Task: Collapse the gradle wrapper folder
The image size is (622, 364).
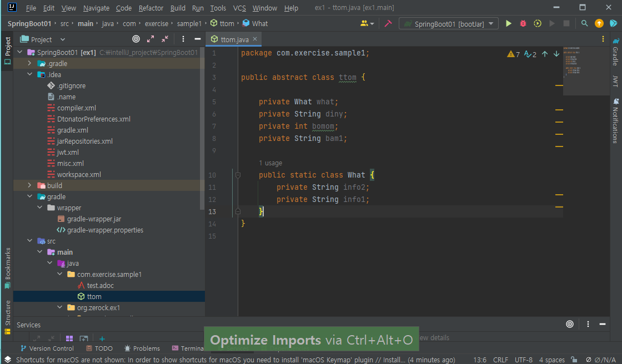Action: pyautogui.click(x=39, y=208)
